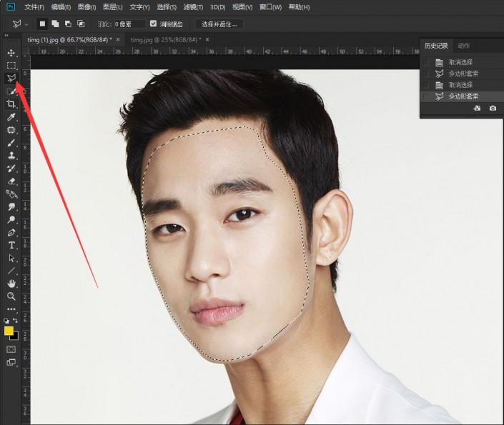Select the Polygonal Lasso tool in toolbar
Viewport: 504px width, 425px height.
pyautogui.click(x=11, y=78)
